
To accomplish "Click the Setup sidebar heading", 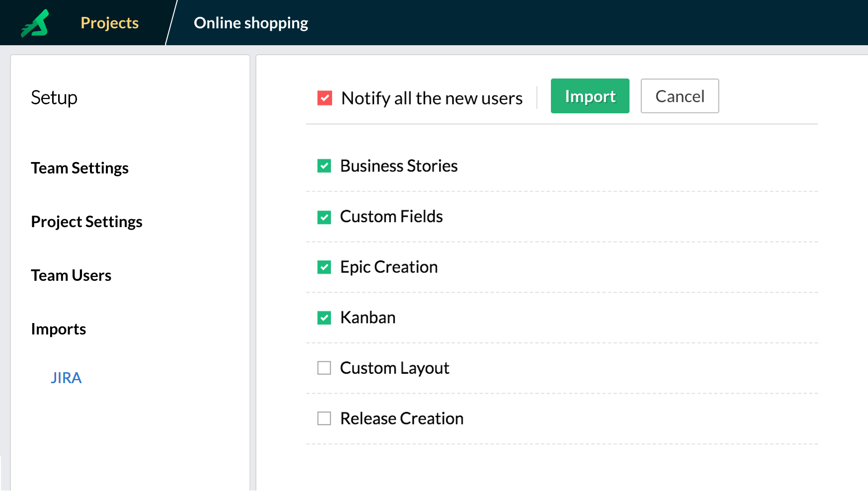I will [x=54, y=97].
